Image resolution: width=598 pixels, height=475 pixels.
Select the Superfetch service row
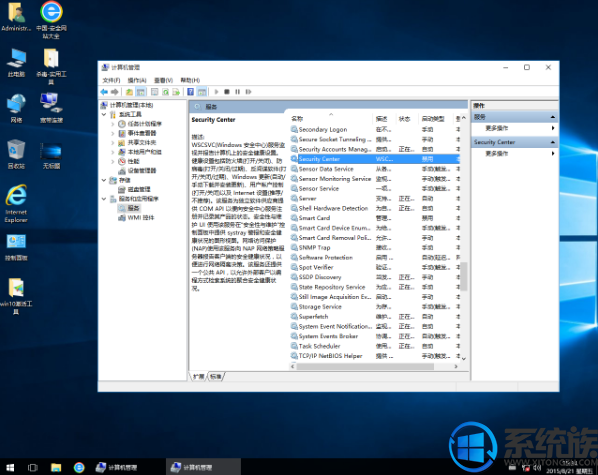point(375,317)
